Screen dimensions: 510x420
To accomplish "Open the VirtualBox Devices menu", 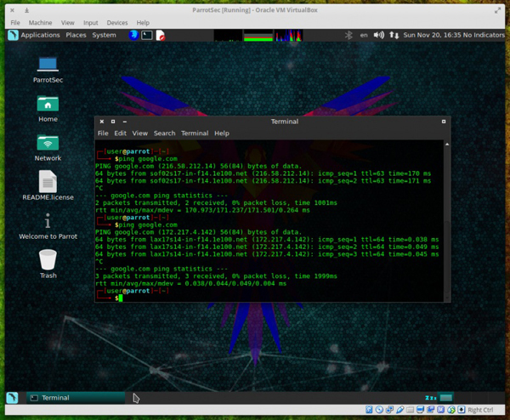I will [x=117, y=23].
